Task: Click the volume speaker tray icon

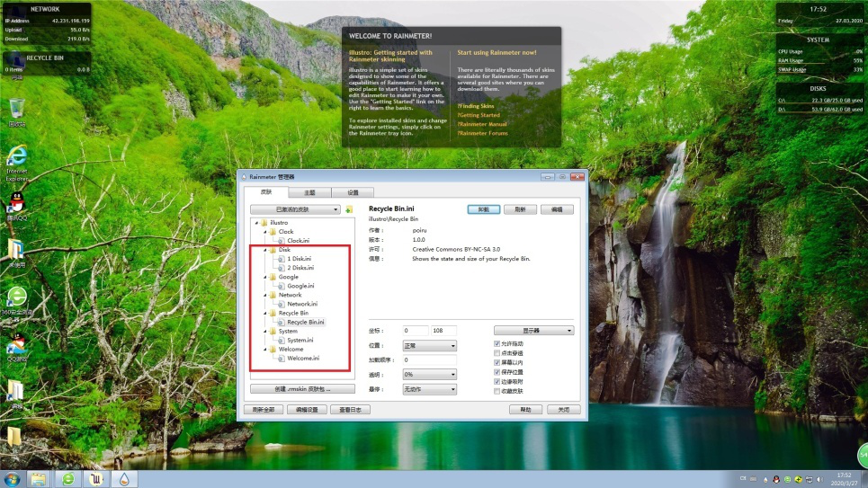Action: point(819,479)
